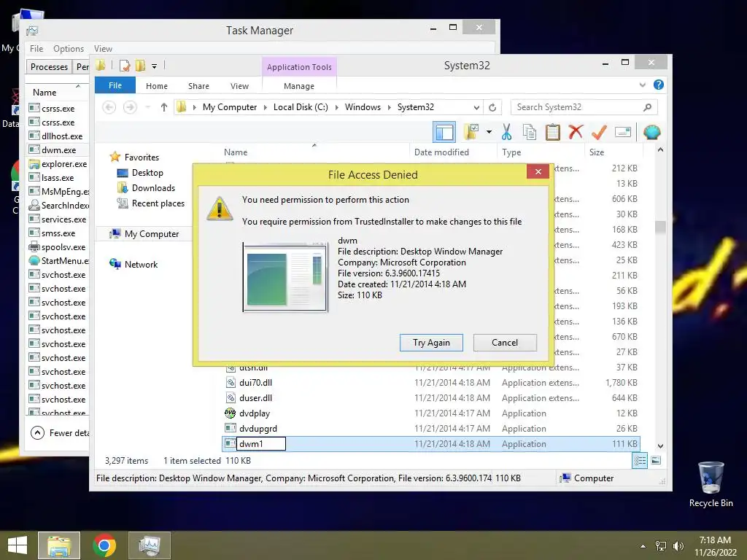Select Network in the navigation pane

pyautogui.click(x=141, y=264)
